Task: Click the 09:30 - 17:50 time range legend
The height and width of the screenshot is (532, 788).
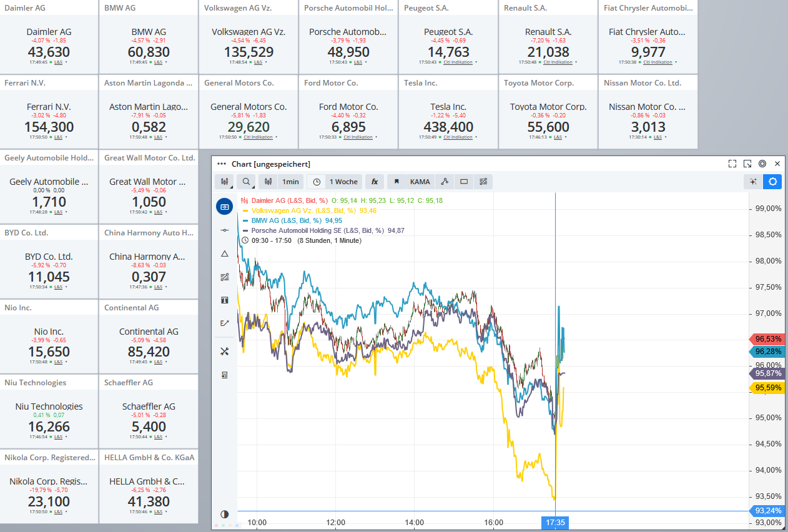Action: point(303,240)
